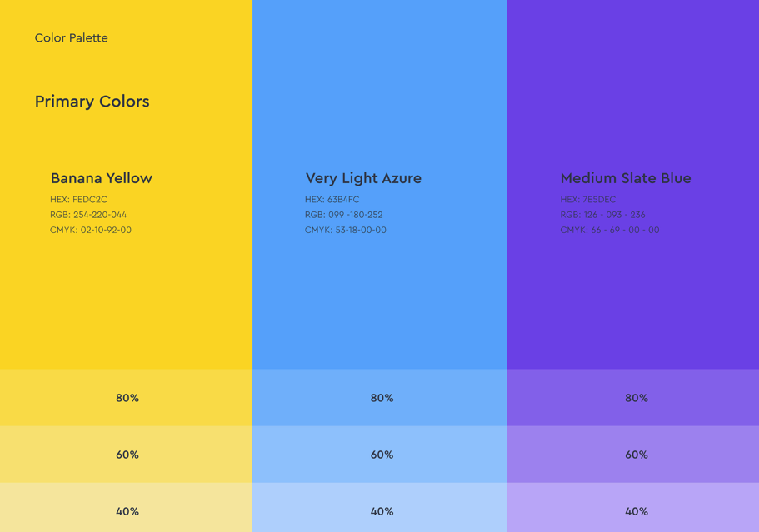This screenshot has height=532, width=759.
Task: Select the azure 80% tint swatch
Action: (x=381, y=398)
